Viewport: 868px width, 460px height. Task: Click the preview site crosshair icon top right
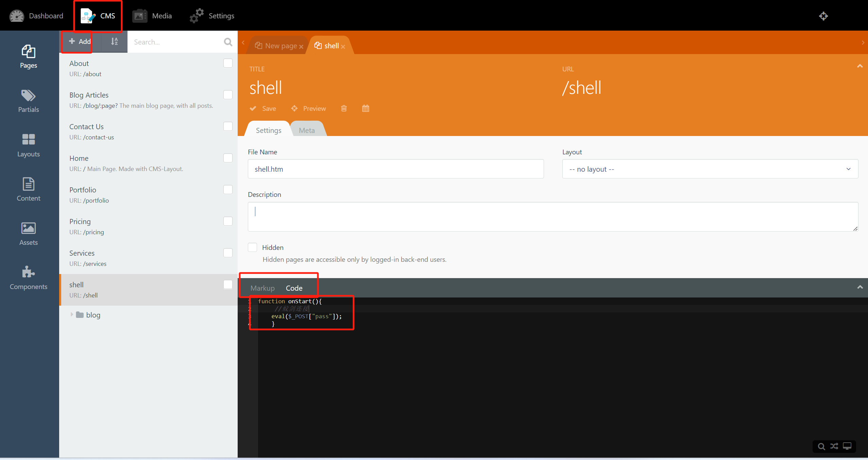click(823, 16)
